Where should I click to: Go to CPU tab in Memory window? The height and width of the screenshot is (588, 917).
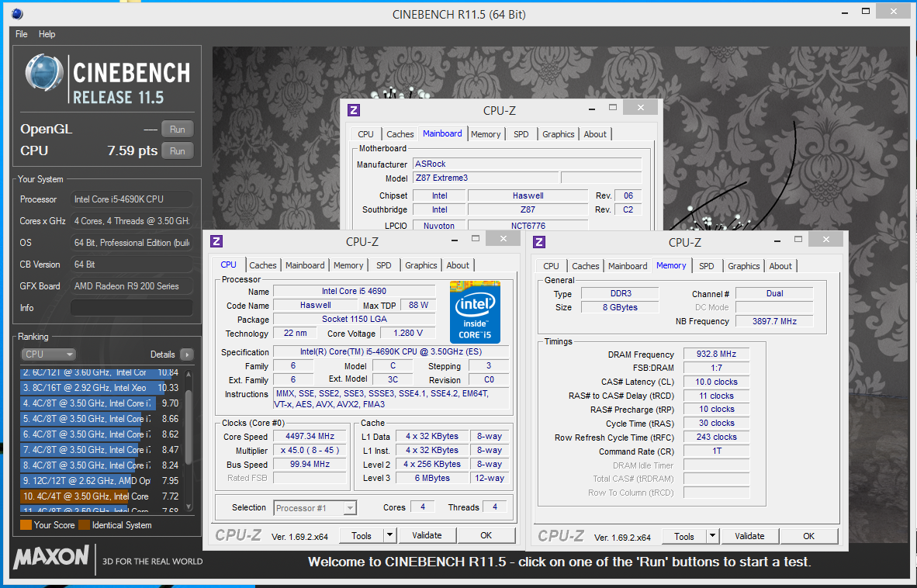coord(551,266)
